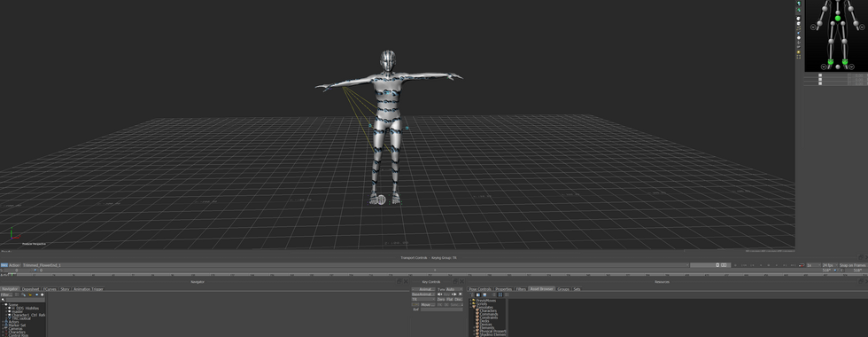Expand the PrevisMoves folder in Asset Browser
Viewport: 868px width, 337px height.
[x=470, y=301]
